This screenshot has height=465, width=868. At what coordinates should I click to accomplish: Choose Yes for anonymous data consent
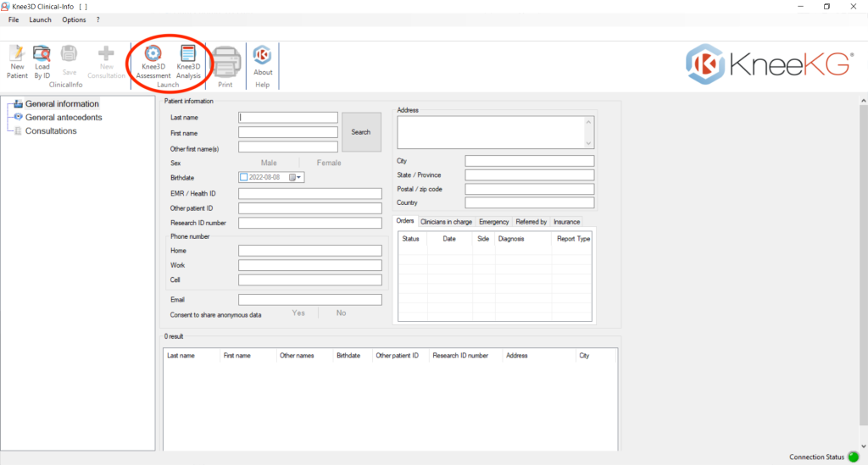(x=298, y=313)
